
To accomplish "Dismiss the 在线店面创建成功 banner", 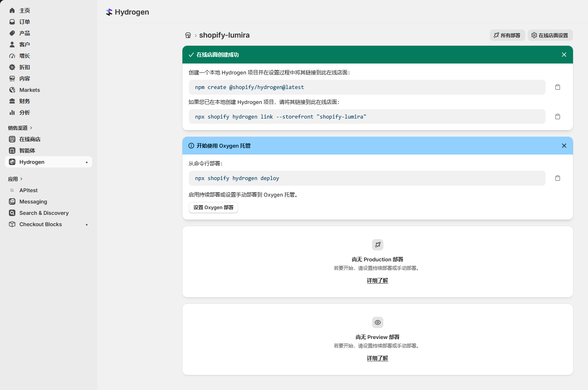I will pyautogui.click(x=564, y=55).
